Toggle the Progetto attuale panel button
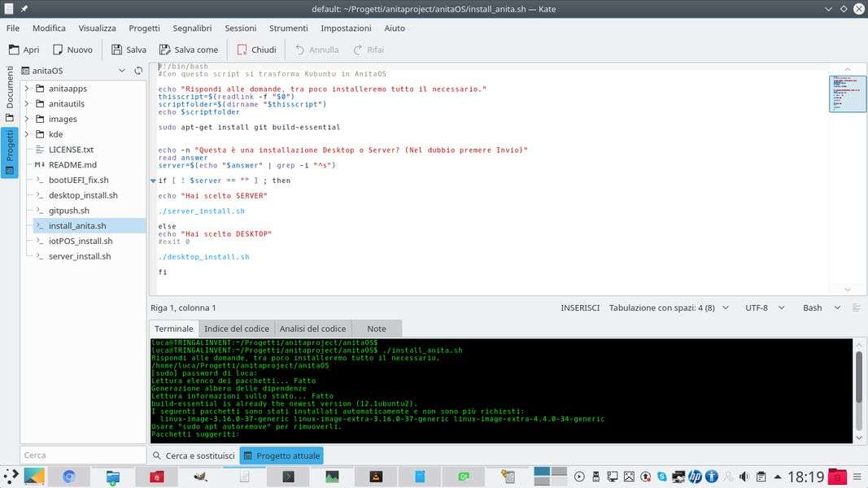Viewport: 868px width, 488px height. click(x=281, y=455)
